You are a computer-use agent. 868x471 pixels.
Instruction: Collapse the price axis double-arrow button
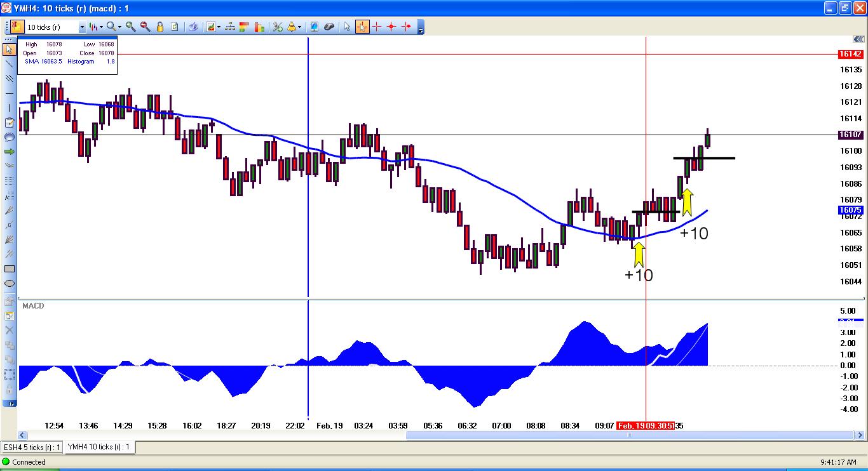858,40
